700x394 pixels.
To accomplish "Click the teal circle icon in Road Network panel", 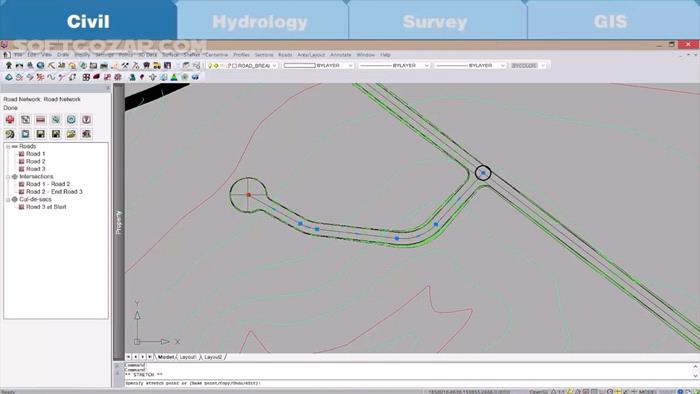I will click(71, 120).
